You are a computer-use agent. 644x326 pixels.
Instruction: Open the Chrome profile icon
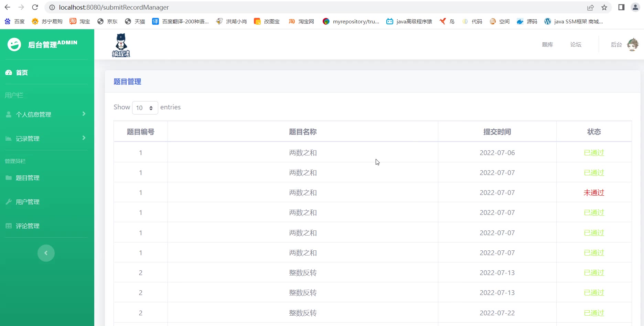635,7
